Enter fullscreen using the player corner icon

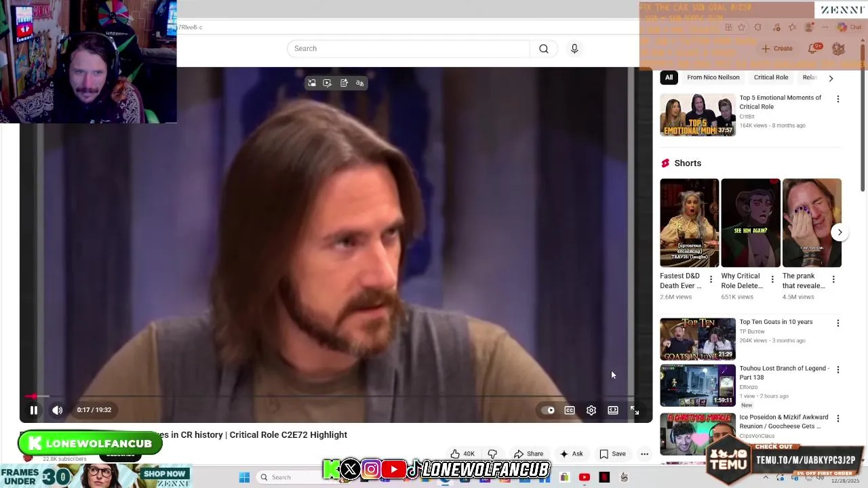click(635, 410)
